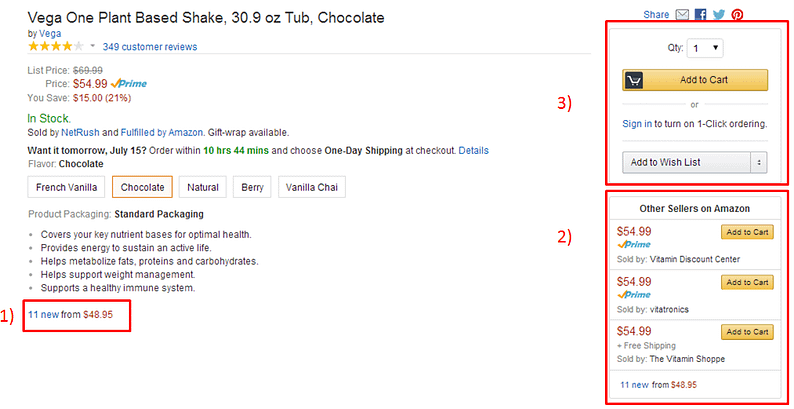Share product on Facebook icon
Viewport: 794px width, 409px height.
click(x=700, y=15)
